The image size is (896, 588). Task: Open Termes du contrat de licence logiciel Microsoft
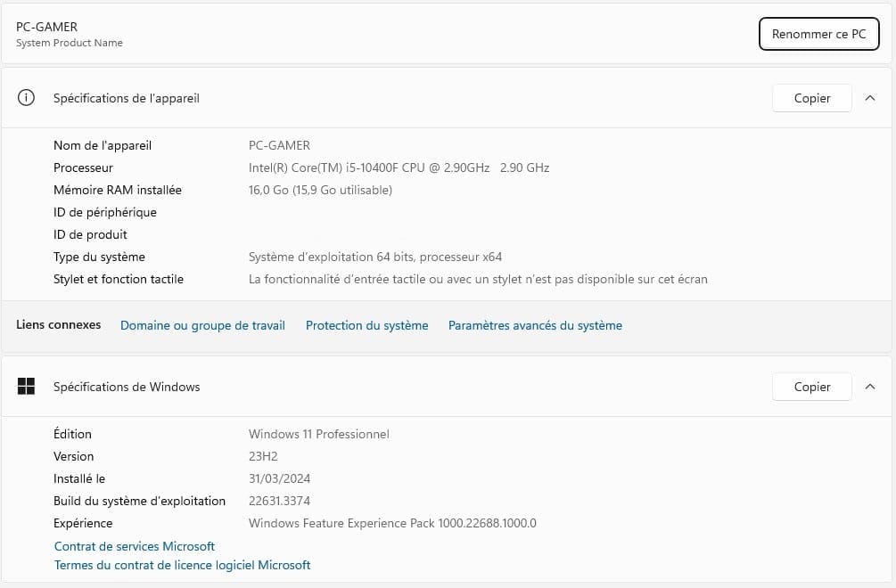pyautogui.click(x=182, y=565)
